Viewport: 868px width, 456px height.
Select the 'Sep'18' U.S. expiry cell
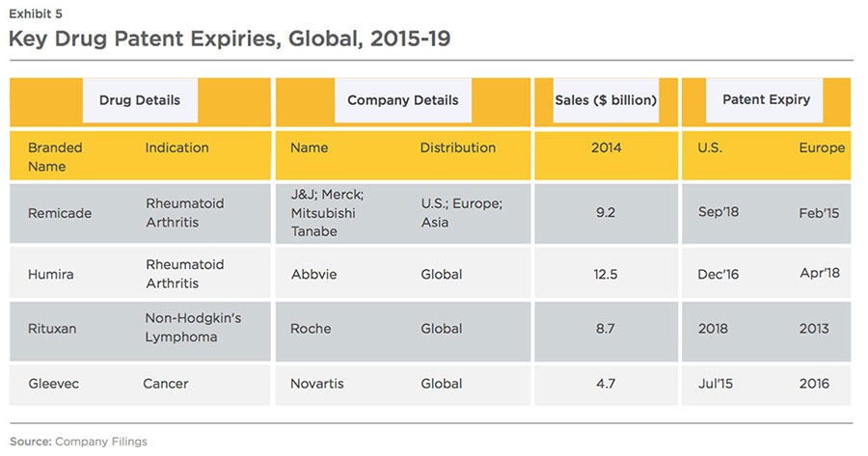coord(718,212)
